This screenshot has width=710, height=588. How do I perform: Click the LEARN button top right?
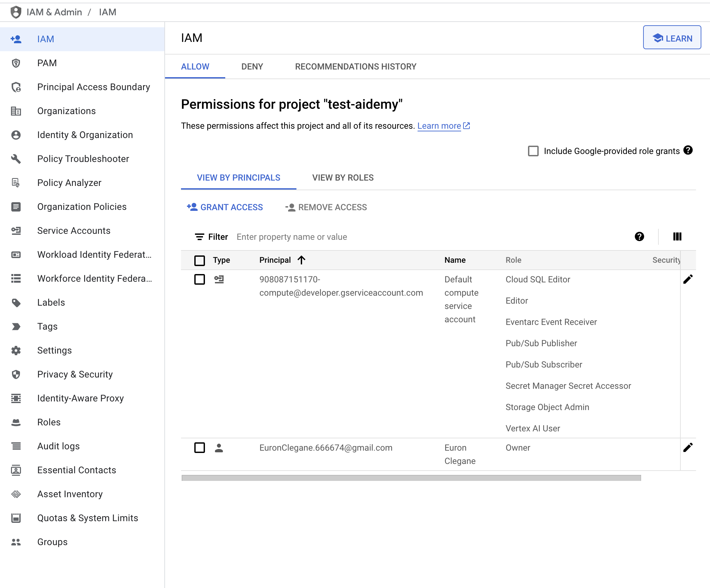(672, 38)
